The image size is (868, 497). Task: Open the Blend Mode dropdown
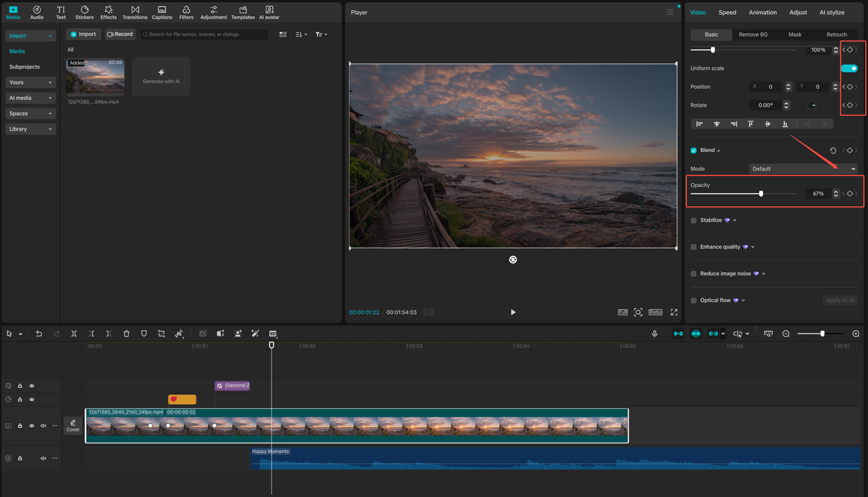803,168
